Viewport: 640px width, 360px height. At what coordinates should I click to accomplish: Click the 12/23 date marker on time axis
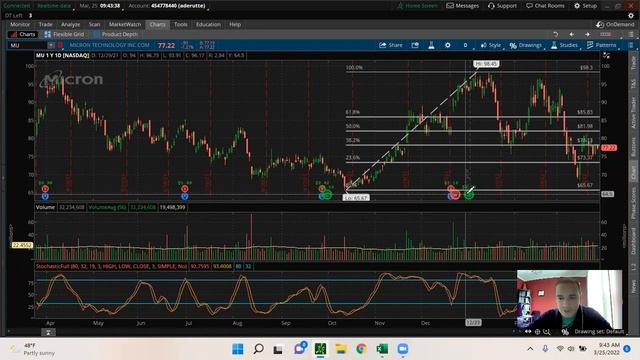tap(473, 322)
